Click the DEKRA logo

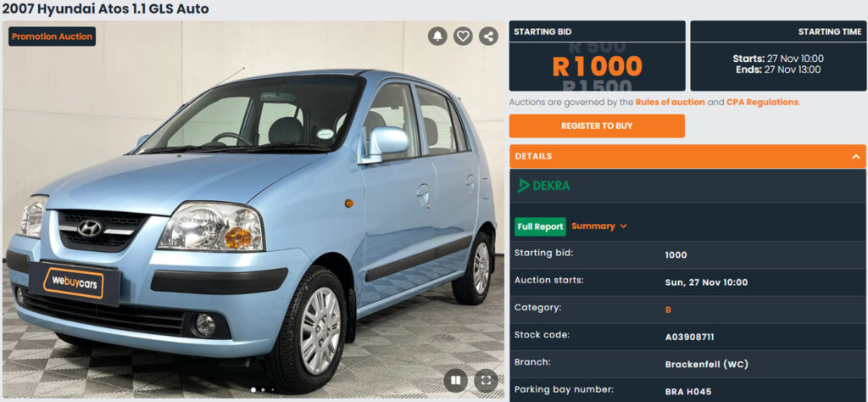click(543, 186)
